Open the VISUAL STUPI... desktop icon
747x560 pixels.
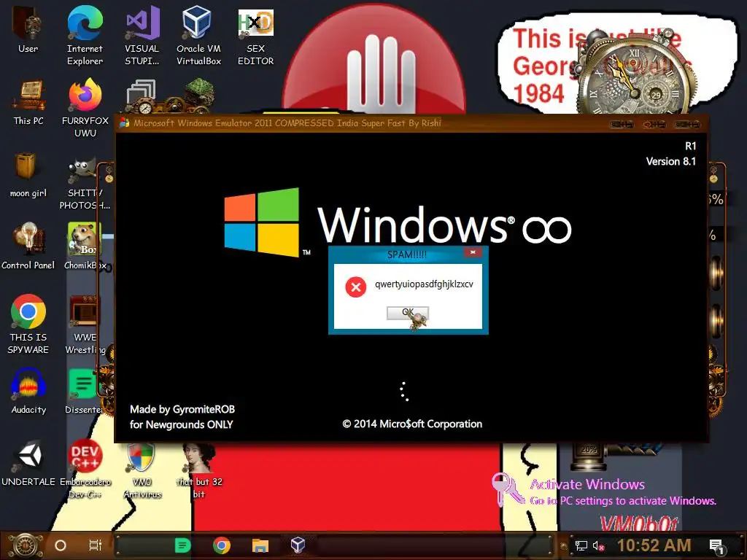coord(142,36)
